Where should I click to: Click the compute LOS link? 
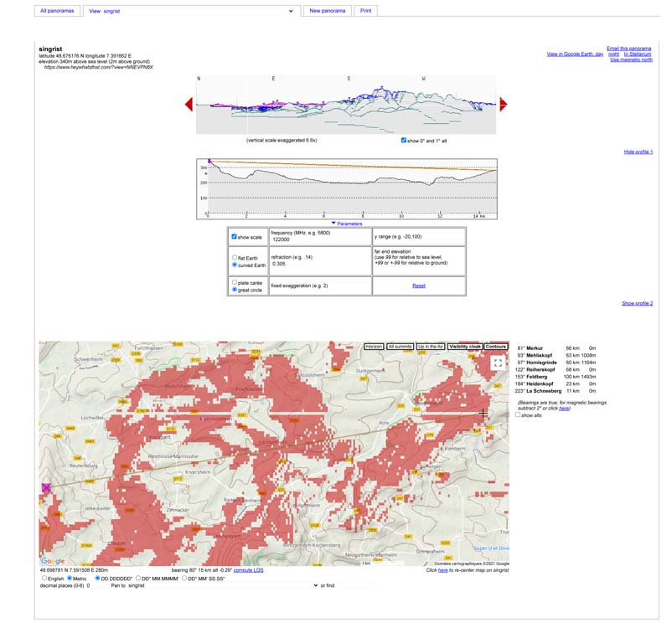[248, 570]
